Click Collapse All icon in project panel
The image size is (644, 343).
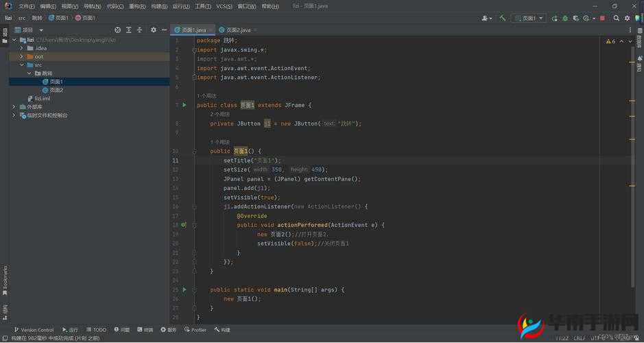tap(140, 30)
